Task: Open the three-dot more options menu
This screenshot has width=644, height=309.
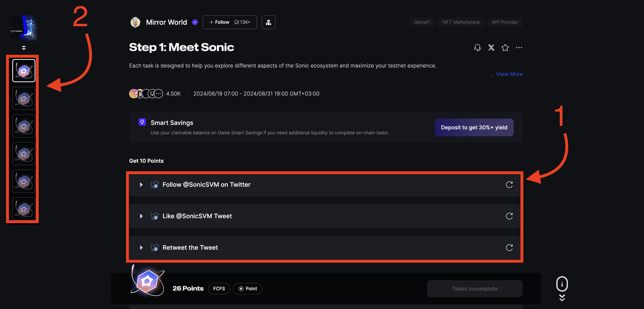Action: coord(519,48)
